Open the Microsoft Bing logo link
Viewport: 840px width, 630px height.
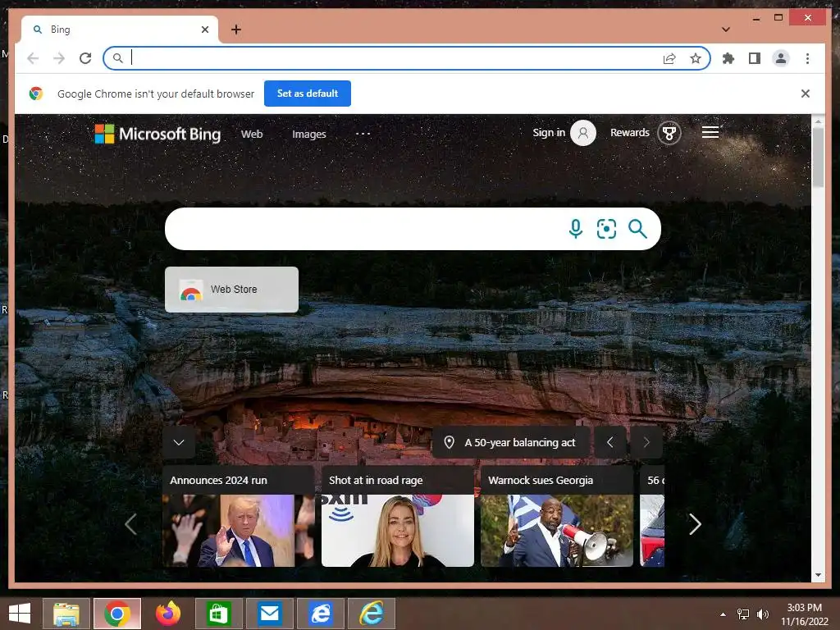tap(157, 134)
